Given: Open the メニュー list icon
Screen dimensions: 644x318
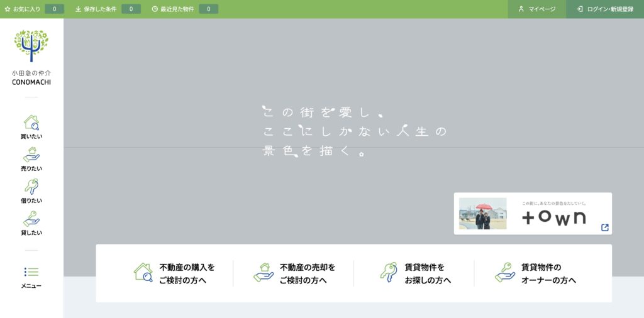Looking at the screenshot, I should pos(31,271).
